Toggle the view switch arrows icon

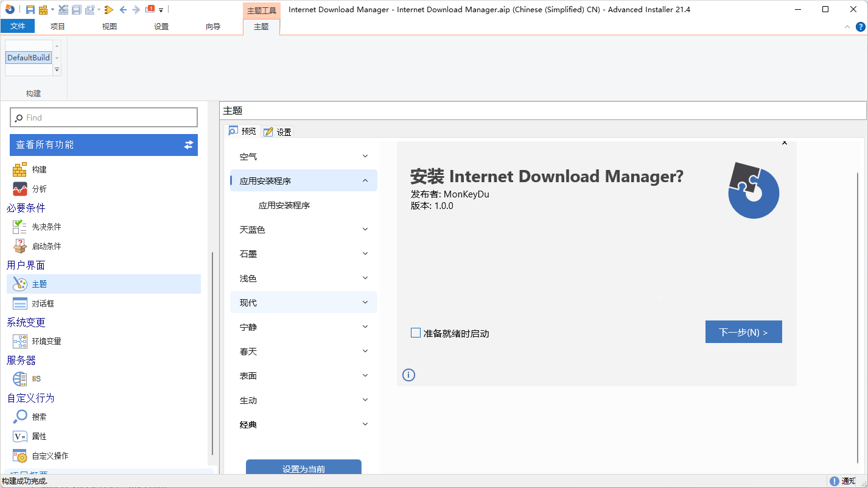pyautogui.click(x=189, y=144)
